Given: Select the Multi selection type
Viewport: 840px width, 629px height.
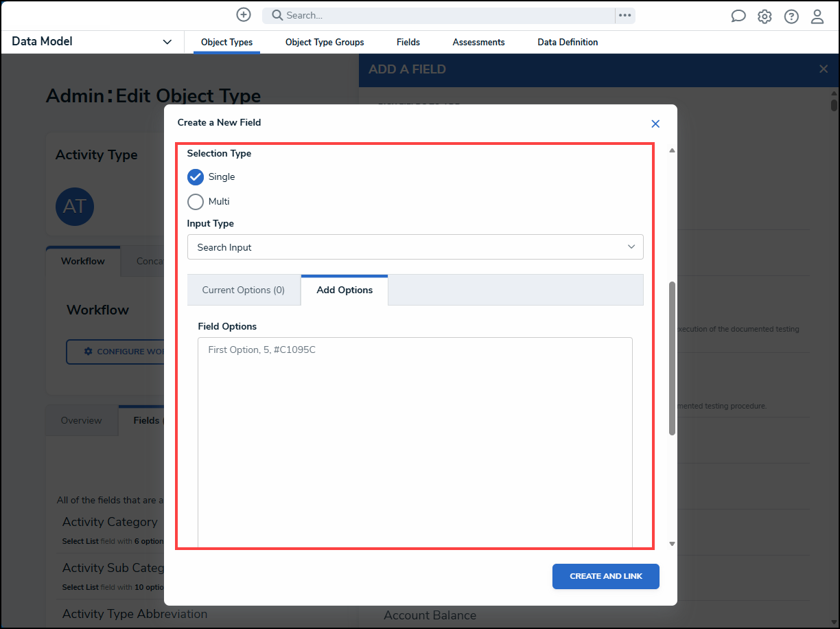Looking at the screenshot, I should (x=196, y=201).
